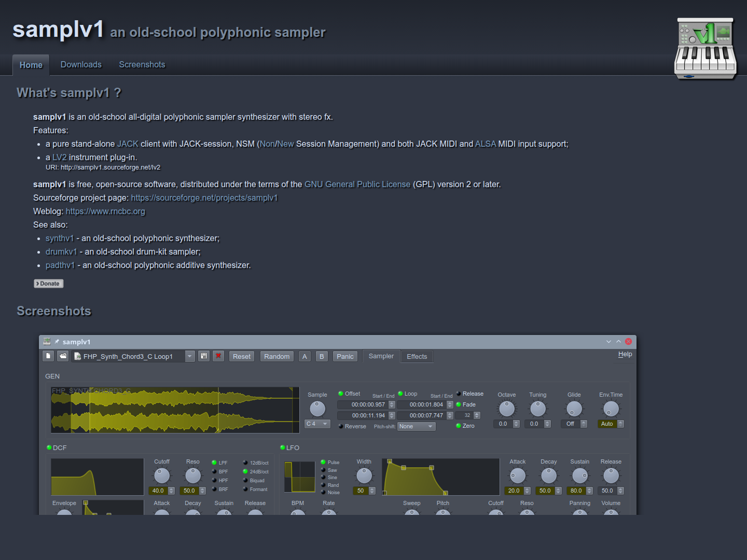Open the sourceforge project page link
Screen dimensions: 747x560
click(204, 198)
